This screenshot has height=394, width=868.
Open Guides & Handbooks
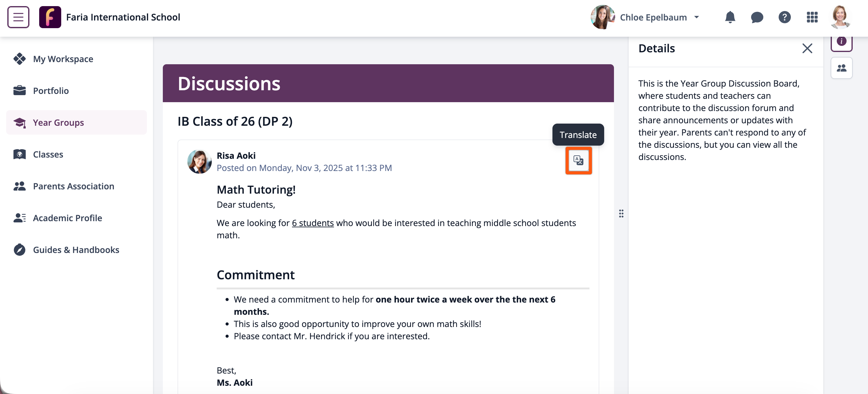click(76, 250)
